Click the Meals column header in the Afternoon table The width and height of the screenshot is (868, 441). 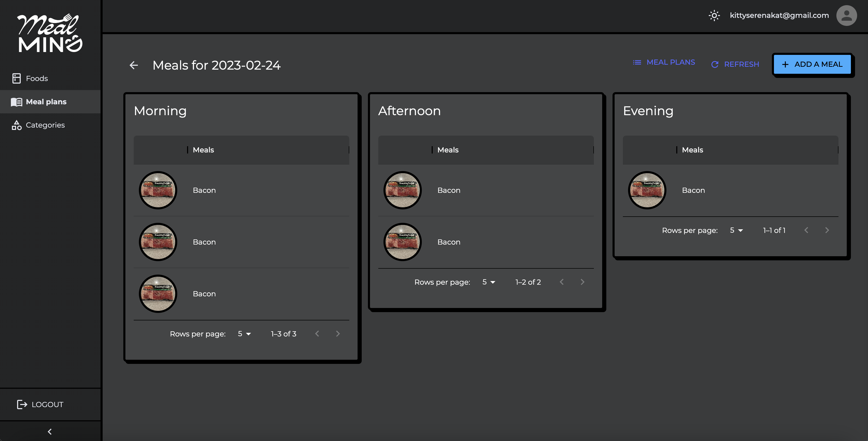click(x=448, y=150)
